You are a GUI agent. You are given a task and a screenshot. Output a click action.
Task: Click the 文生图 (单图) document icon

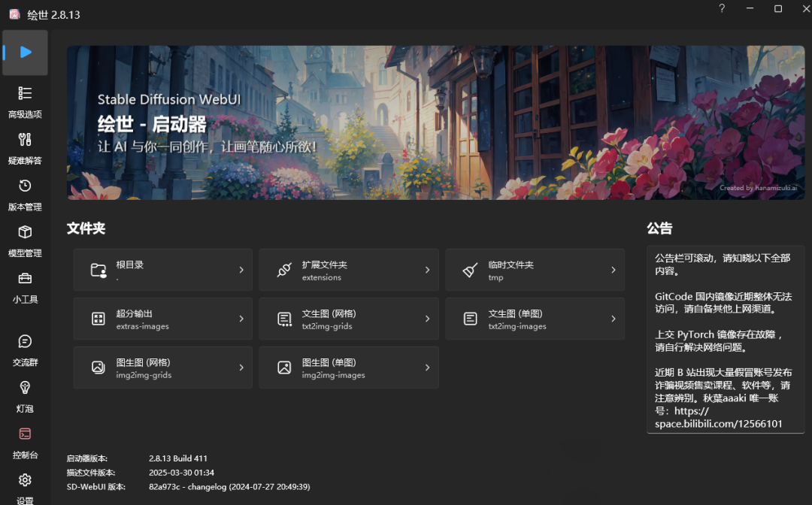coord(470,319)
